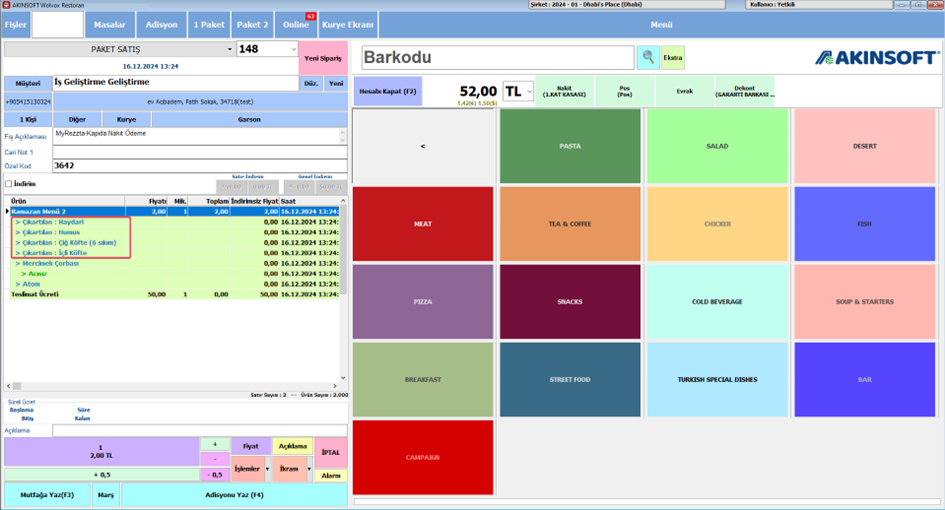This screenshot has height=510, width=945.
Task: Choose Nakit cash payment option
Action: [x=564, y=92]
